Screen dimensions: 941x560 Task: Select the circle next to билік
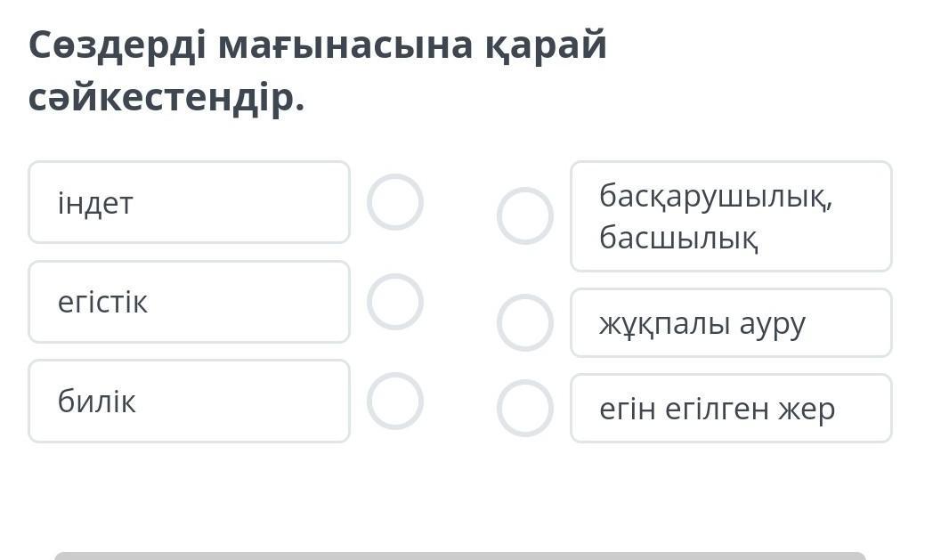[x=394, y=401]
